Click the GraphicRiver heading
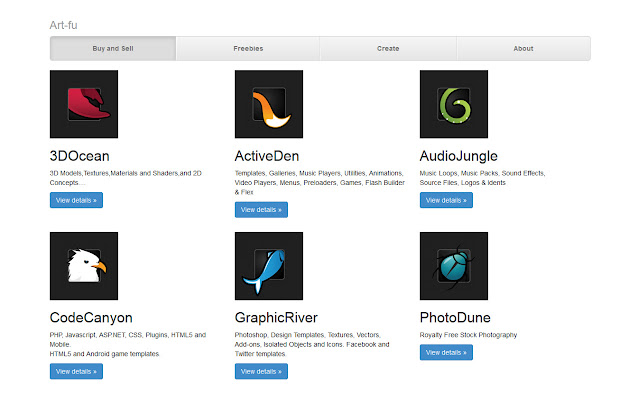Screen dimensions: 640x400 tap(276, 318)
